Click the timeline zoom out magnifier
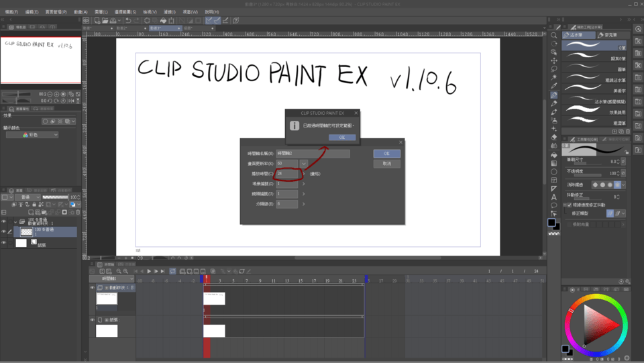Image resolution: width=644 pixels, height=363 pixels. click(119, 271)
